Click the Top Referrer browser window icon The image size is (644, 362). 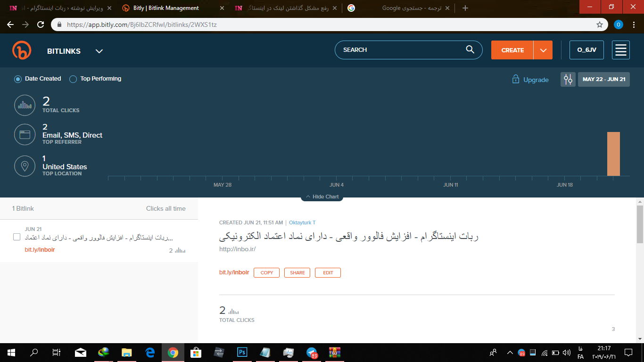[x=25, y=135]
